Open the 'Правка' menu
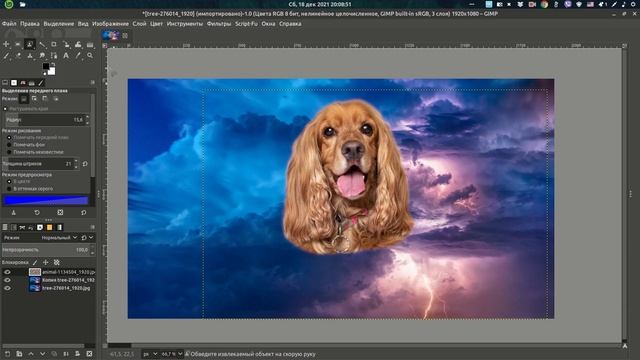Screen dimensions: 640x360 (30, 24)
